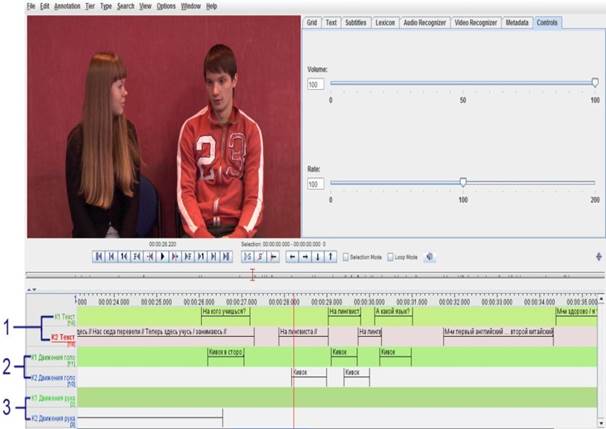Screen dimensions: 606x429
Task: Click the Rate slider handle
Action: tap(463, 182)
